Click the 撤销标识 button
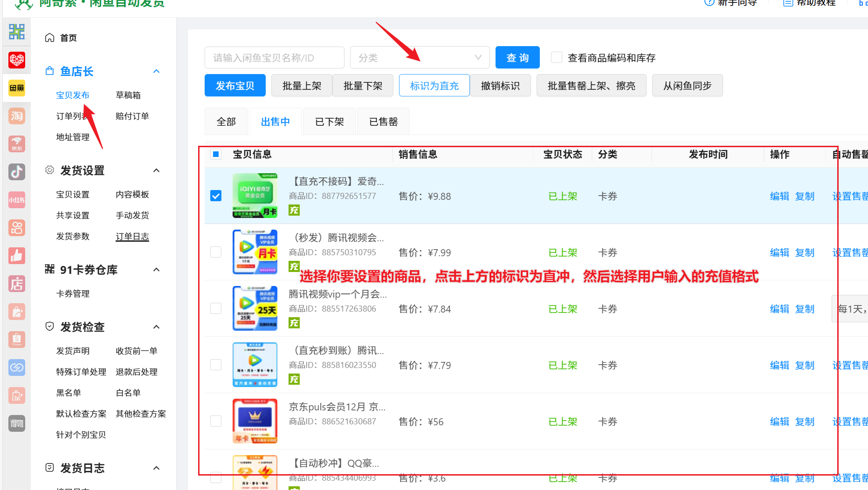This screenshot has height=490, width=868. (500, 85)
